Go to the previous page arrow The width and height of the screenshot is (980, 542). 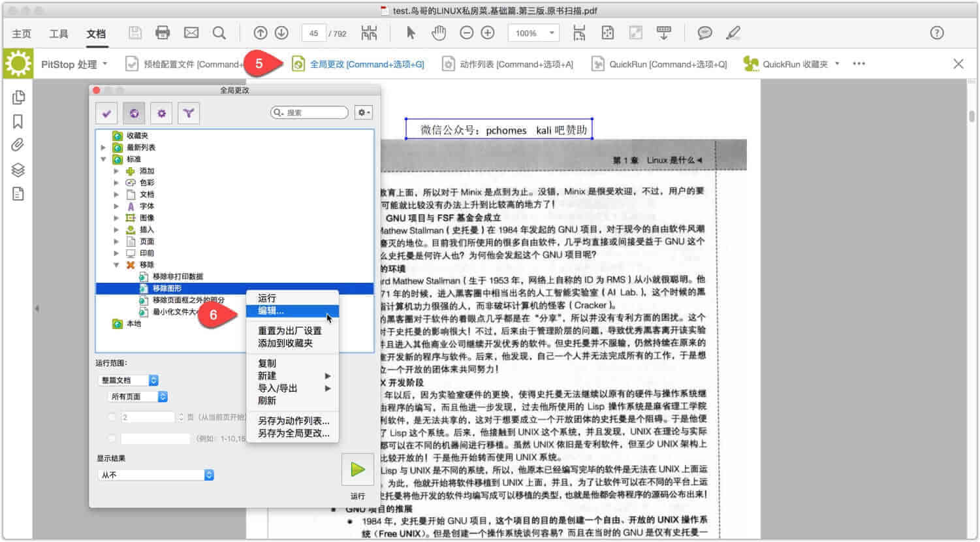coord(261,33)
